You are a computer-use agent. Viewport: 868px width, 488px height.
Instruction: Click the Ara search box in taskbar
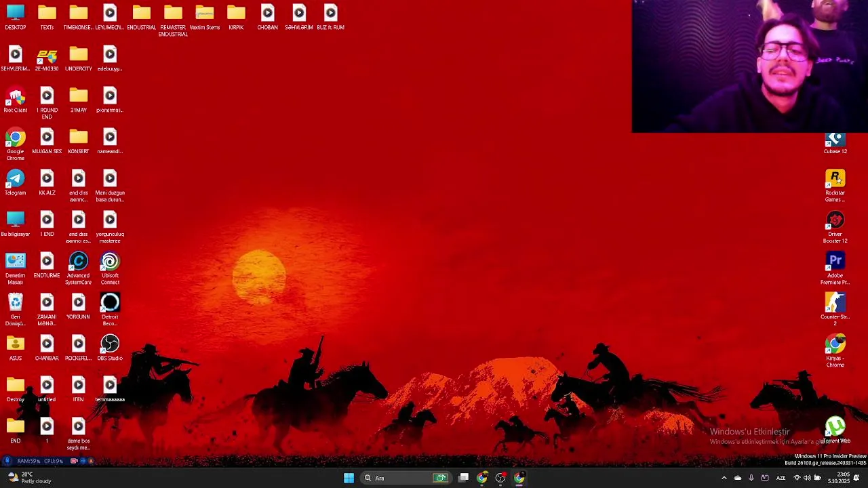(x=407, y=478)
